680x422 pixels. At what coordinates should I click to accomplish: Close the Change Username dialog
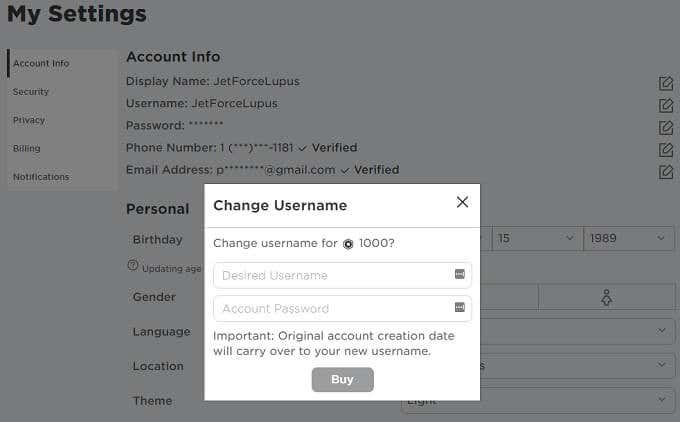[x=462, y=202]
